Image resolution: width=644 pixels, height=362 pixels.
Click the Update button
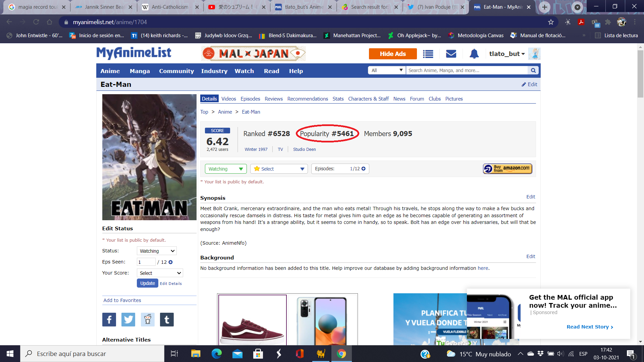(x=148, y=283)
